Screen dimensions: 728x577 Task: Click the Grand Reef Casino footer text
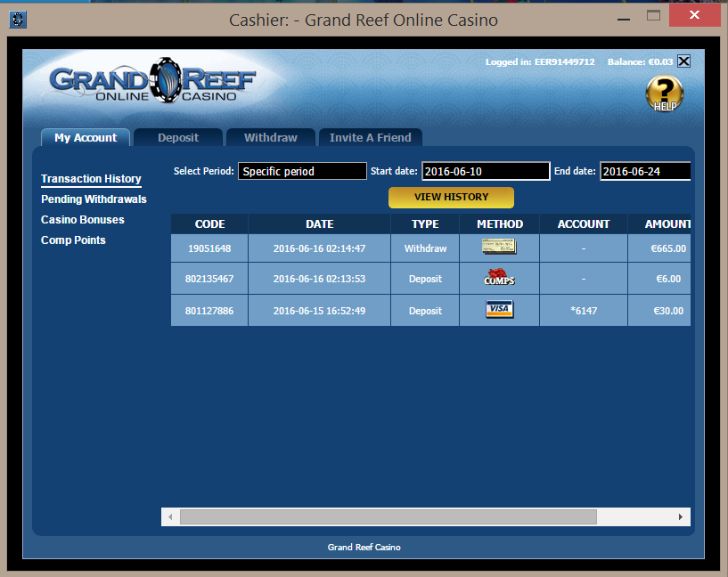tap(364, 548)
